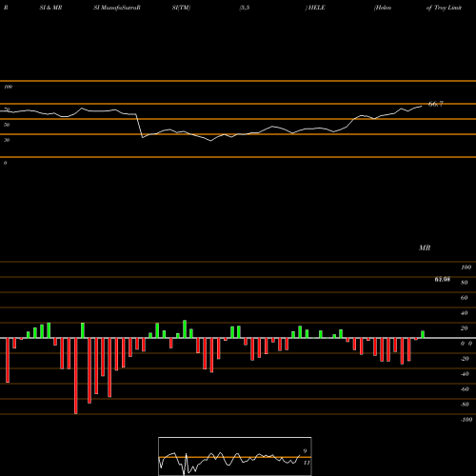Click the MR panel title
This screenshot has width=476, height=476.
pos(425,248)
